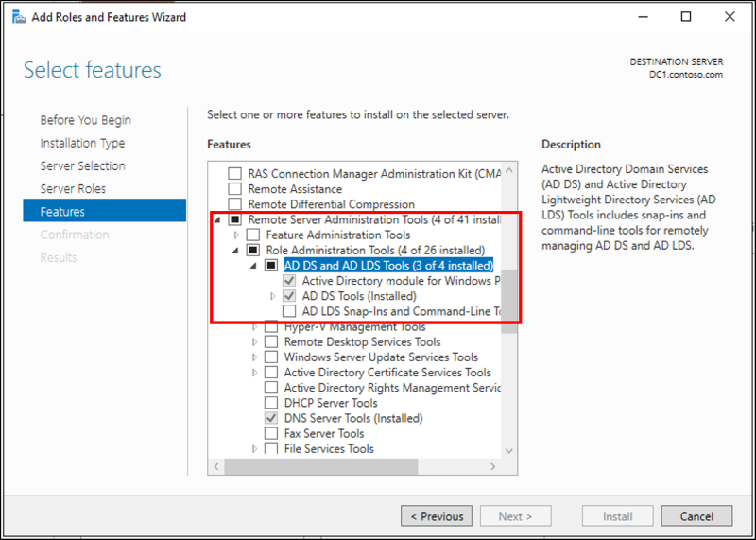Select the Fax Server Tools row text
756x540 pixels.
tap(324, 433)
